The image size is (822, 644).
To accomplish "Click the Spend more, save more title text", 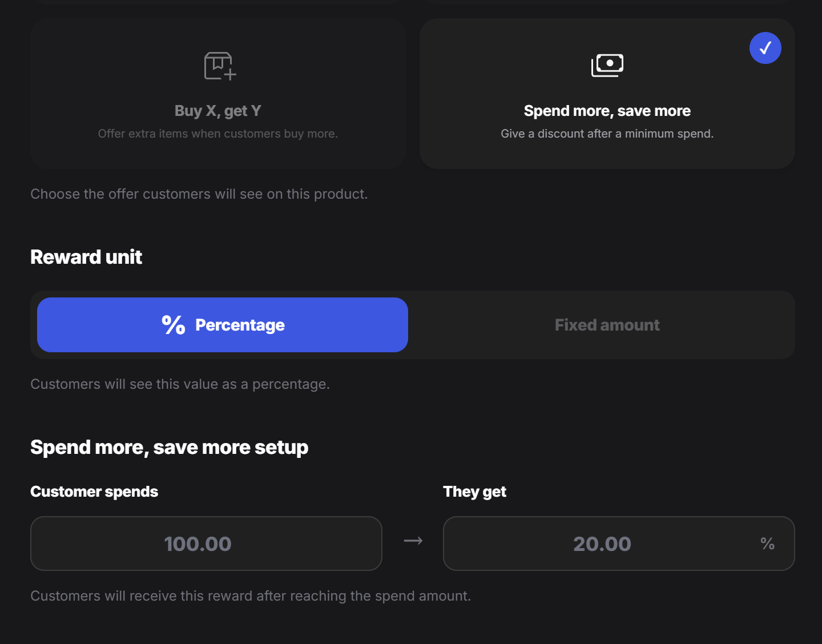I will coord(607,111).
